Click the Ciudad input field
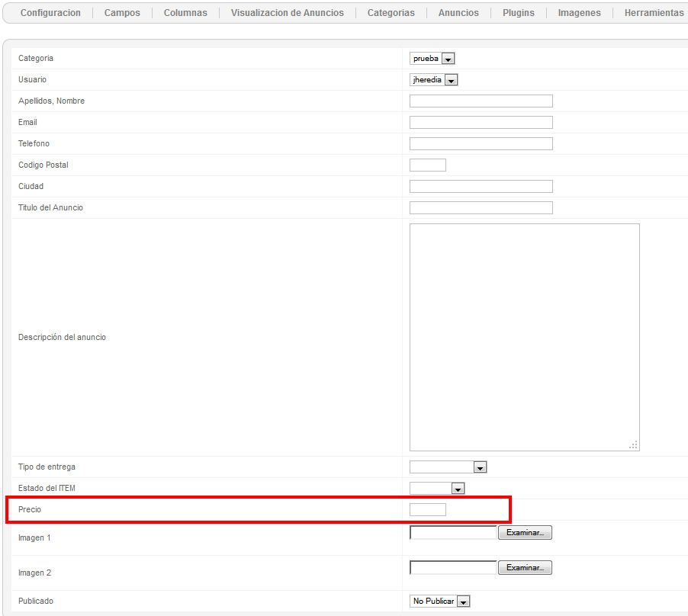 pos(481,186)
